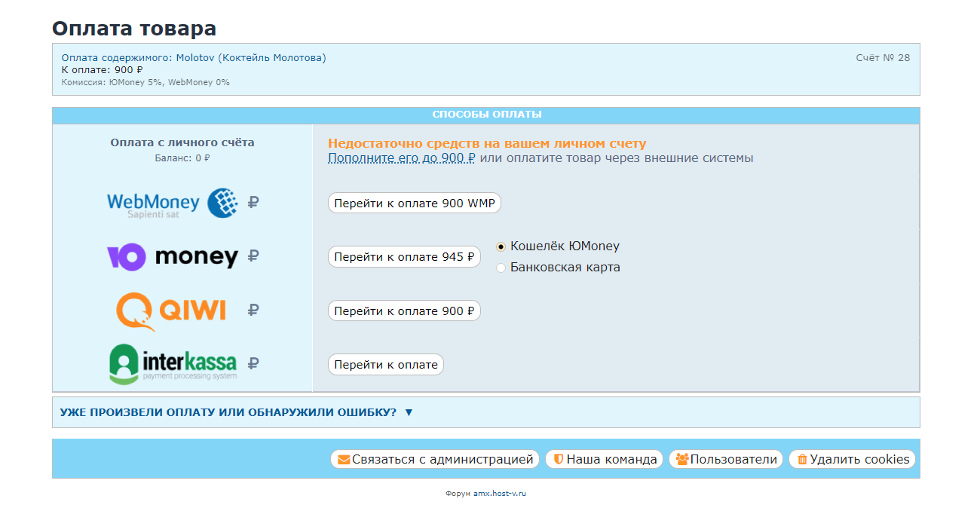This screenshot has height=505, width=980.
Task: Click users icon next to Пользователи
Action: (x=681, y=459)
